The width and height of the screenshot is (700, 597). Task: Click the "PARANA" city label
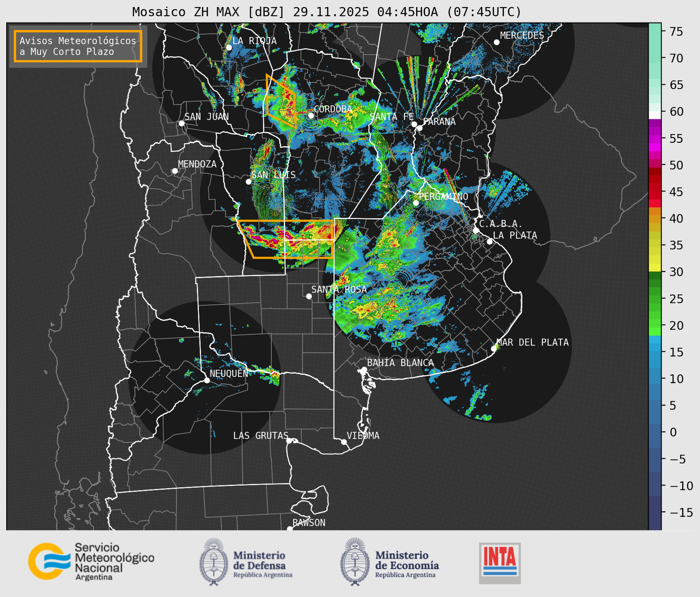439,122
